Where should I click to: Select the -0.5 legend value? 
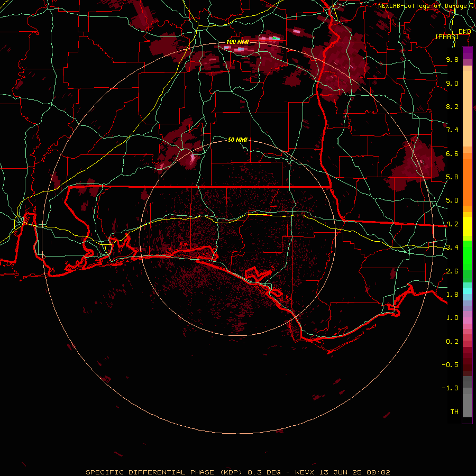[x=450, y=365]
